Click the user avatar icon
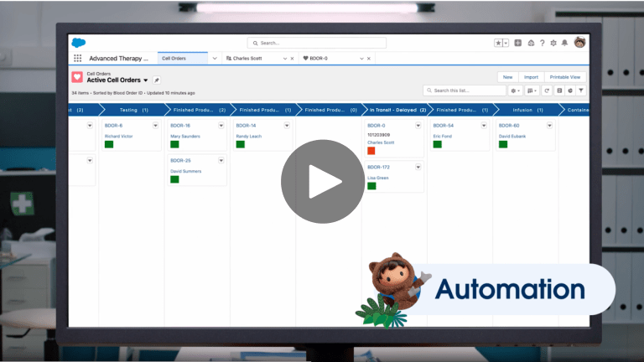 [579, 43]
